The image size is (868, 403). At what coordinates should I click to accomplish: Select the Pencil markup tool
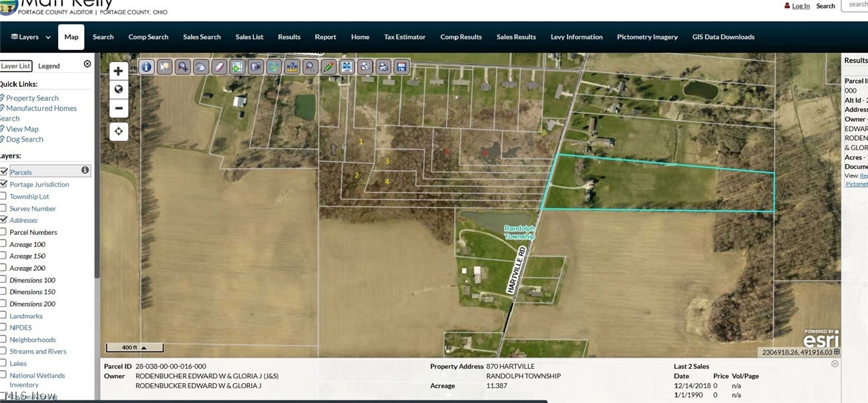[328, 67]
